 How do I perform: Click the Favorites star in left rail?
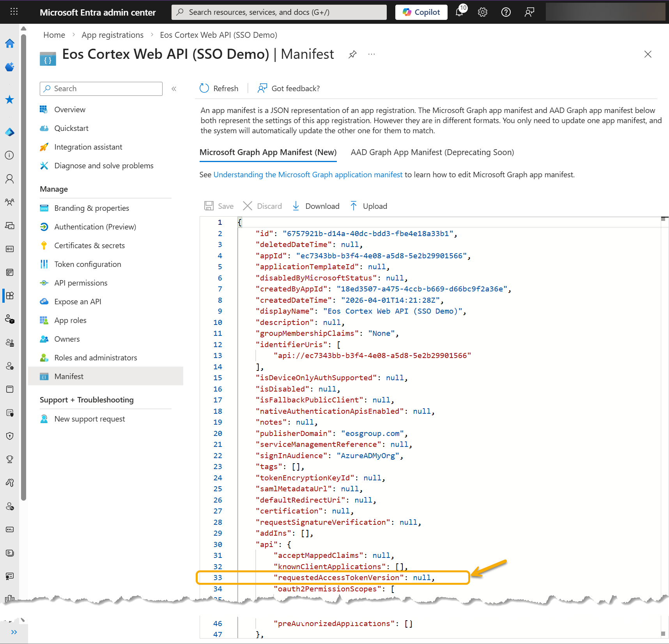pos(10,100)
